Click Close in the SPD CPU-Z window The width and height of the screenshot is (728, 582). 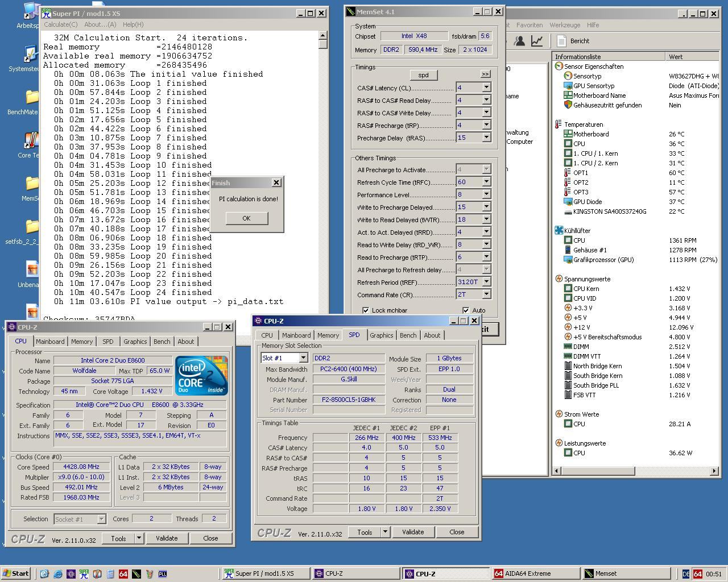(457, 532)
